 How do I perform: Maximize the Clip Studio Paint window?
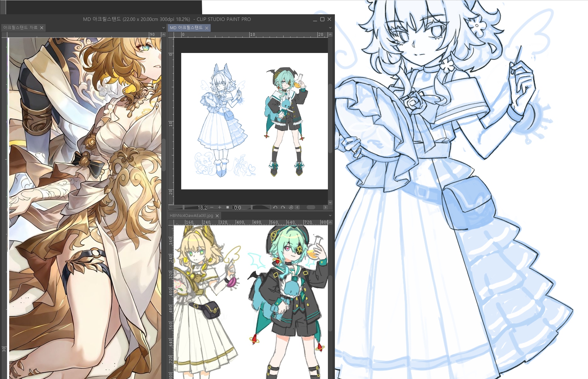(322, 19)
